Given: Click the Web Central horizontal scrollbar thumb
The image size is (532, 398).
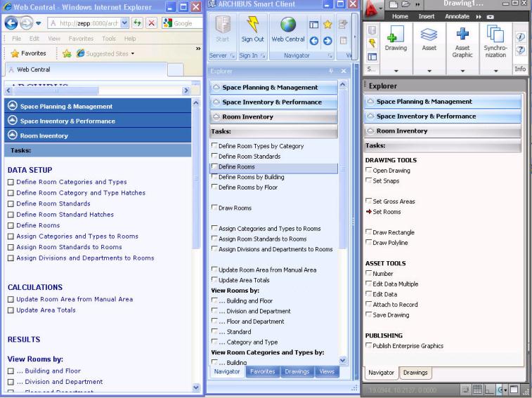Looking at the screenshot, I should [x=56, y=91].
